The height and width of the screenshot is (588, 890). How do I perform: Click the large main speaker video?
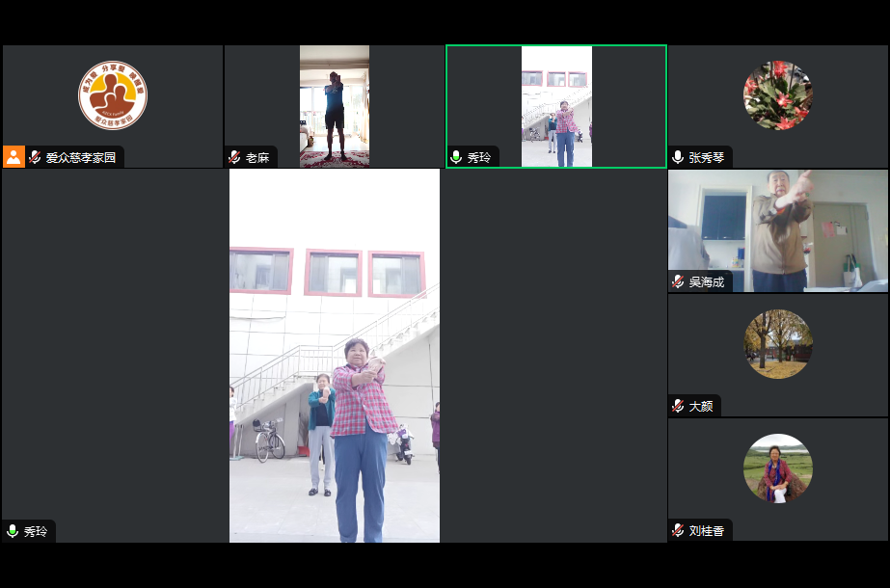tap(335, 356)
